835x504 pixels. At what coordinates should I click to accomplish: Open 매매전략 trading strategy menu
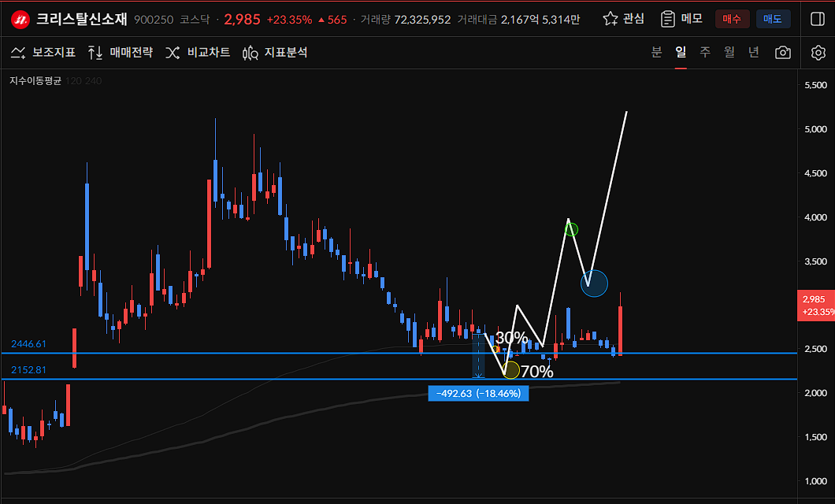tap(121, 52)
